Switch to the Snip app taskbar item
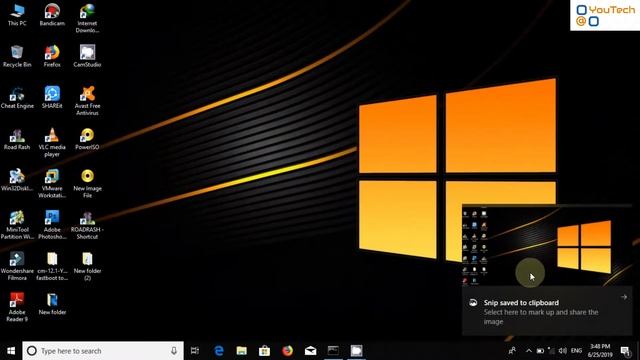The image size is (640, 360). click(356, 351)
